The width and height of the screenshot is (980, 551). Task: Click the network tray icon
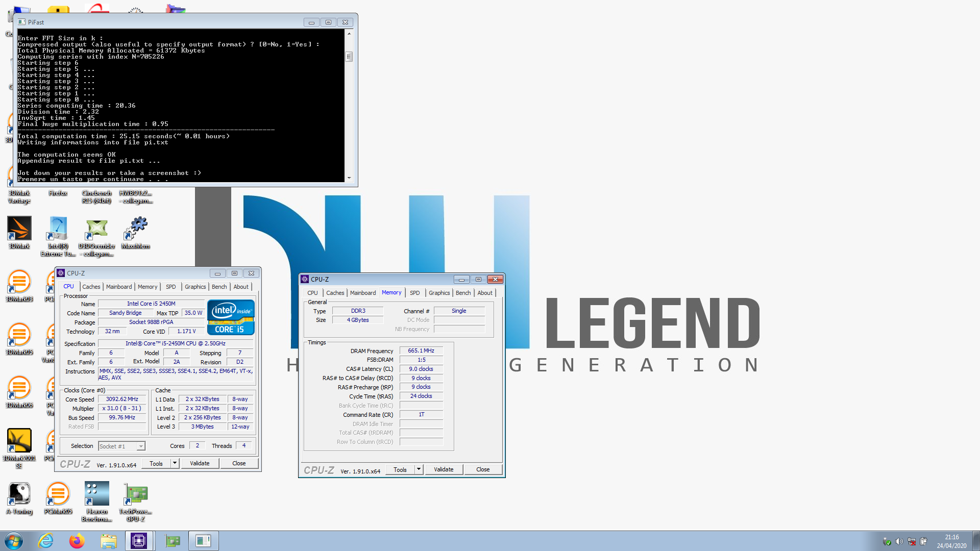click(x=912, y=541)
